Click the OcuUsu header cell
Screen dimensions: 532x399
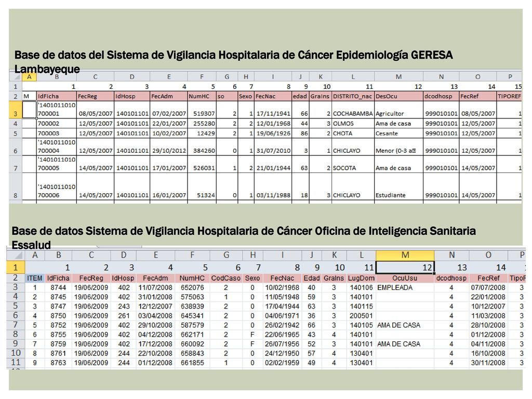(x=405, y=278)
